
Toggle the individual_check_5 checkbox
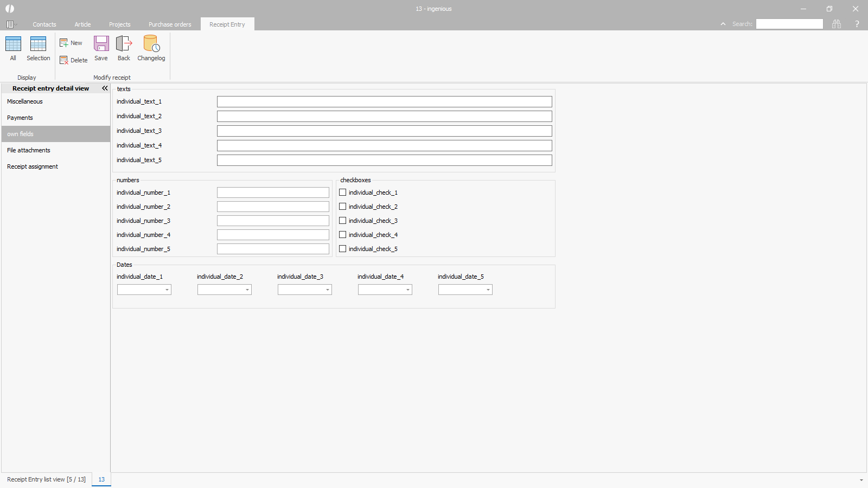pyautogui.click(x=343, y=249)
